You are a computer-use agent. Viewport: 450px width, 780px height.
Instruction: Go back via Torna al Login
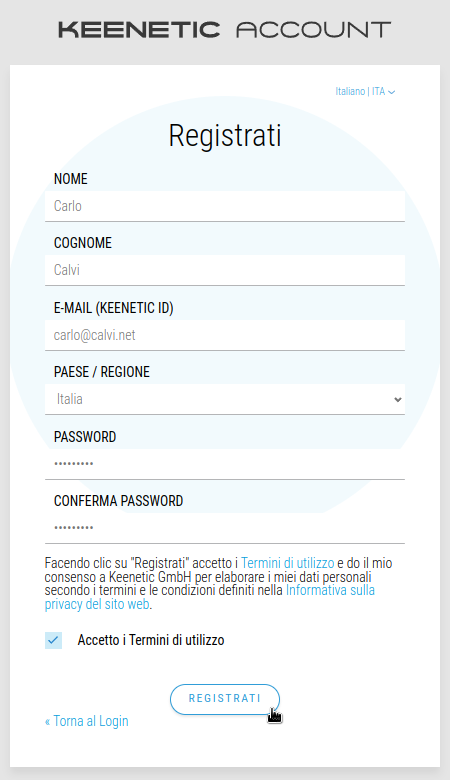[x=87, y=721]
